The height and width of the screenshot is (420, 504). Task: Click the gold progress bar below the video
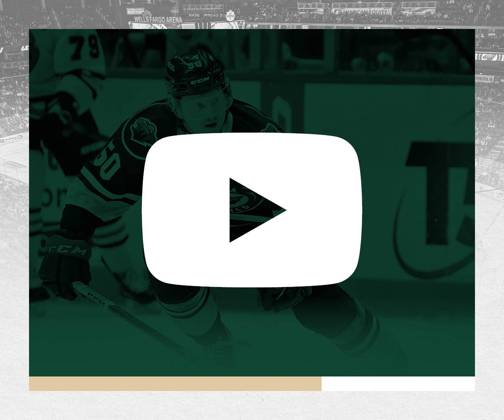[x=173, y=382]
